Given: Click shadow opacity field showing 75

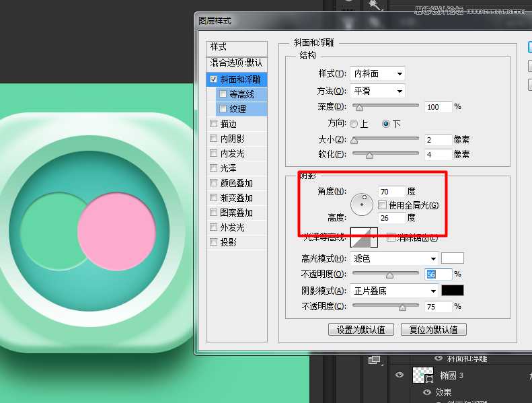Looking at the screenshot, I should pyautogui.click(x=439, y=307).
